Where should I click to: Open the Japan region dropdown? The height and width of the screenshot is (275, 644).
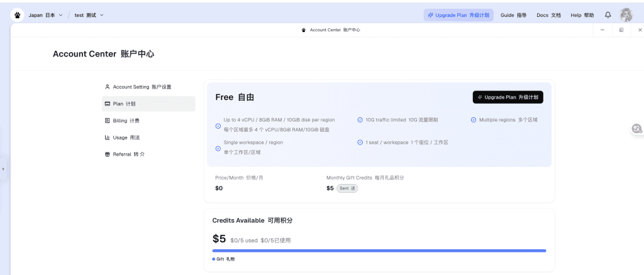(x=45, y=15)
